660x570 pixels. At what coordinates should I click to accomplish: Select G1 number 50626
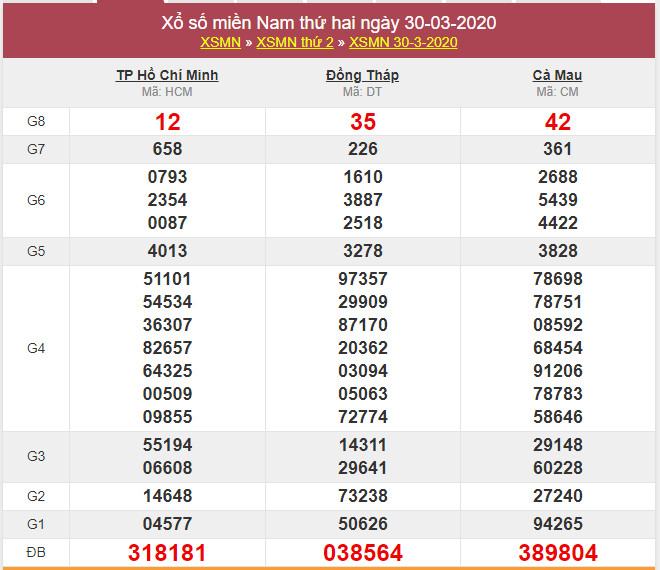[363, 524]
